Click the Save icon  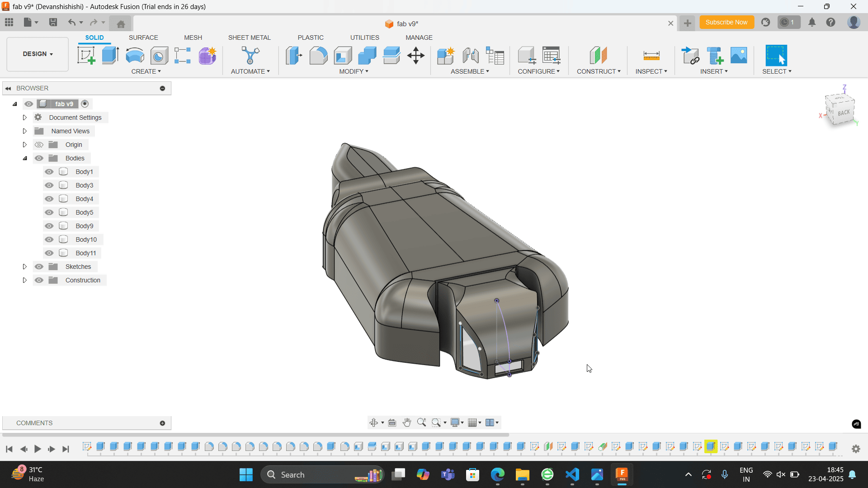(x=53, y=22)
